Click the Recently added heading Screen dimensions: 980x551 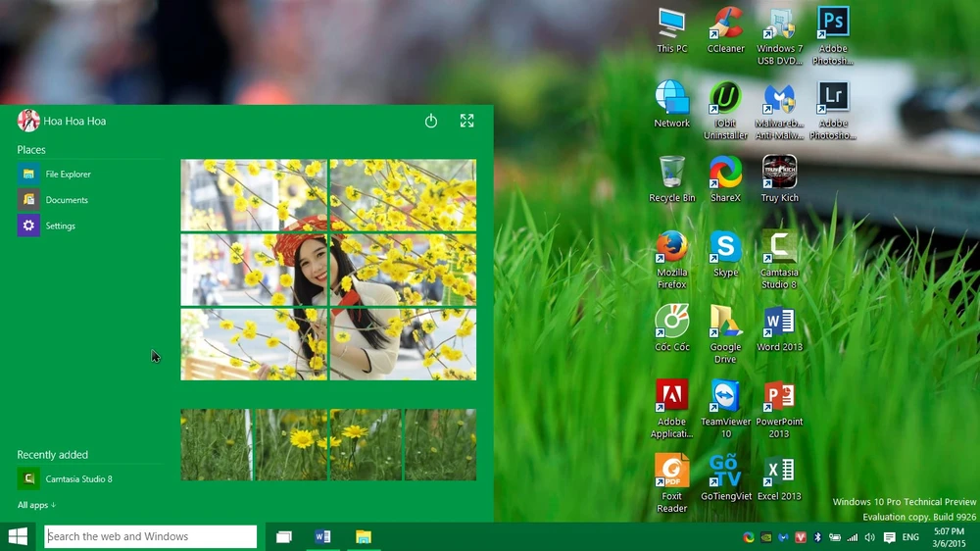[x=53, y=455]
